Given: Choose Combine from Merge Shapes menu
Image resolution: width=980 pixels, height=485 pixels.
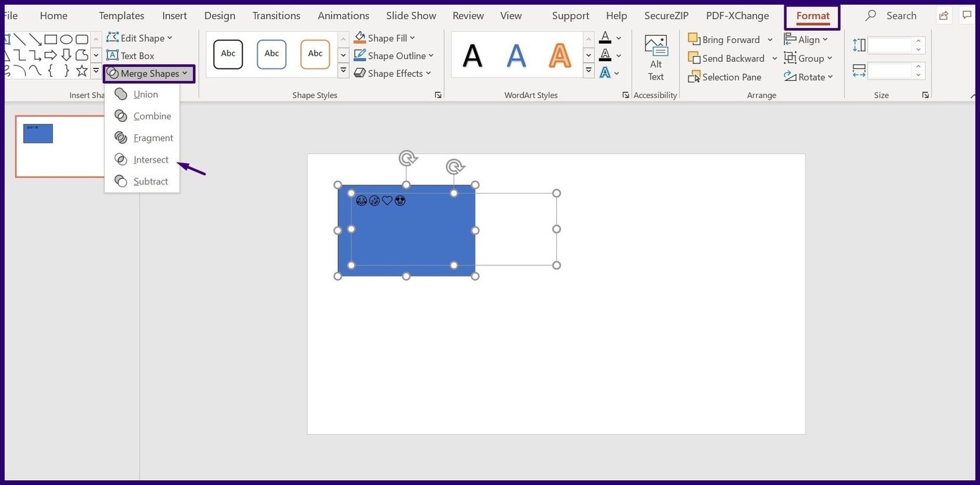Looking at the screenshot, I should (x=142, y=116).
